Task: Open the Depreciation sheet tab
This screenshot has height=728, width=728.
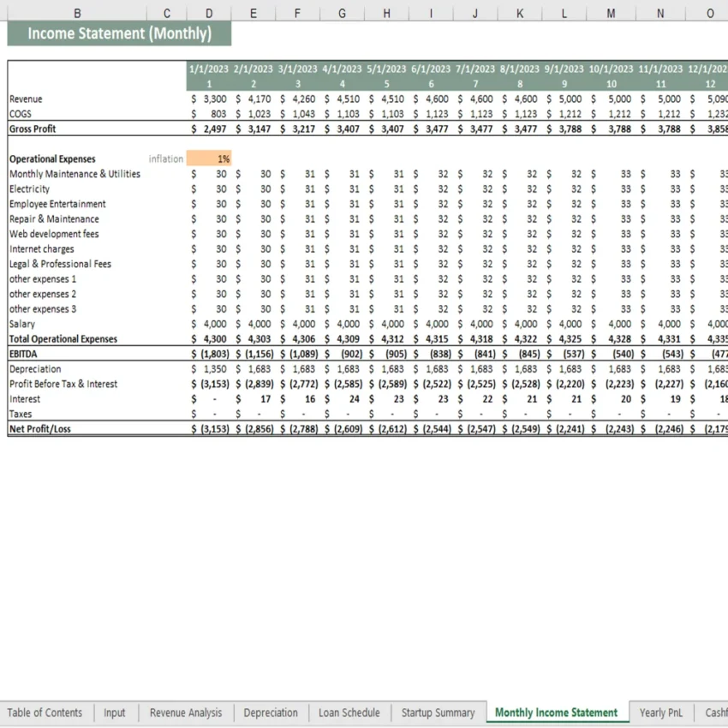Action: tap(271, 712)
